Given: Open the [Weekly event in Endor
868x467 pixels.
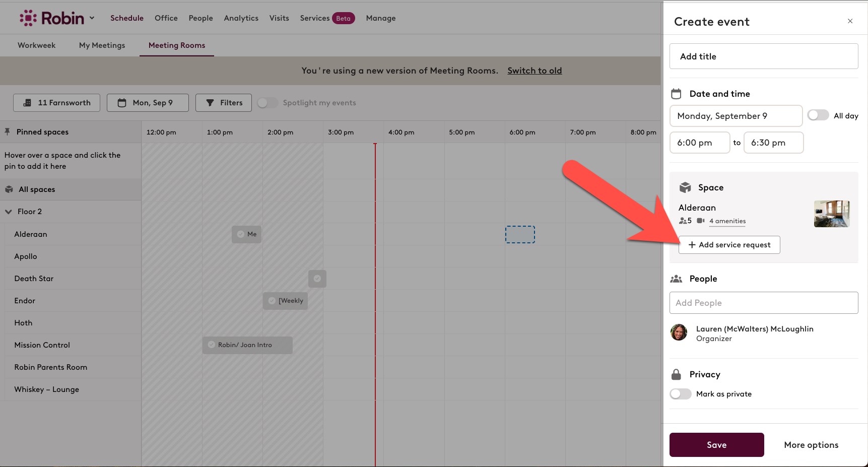Looking at the screenshot, I should (x=285, y=301).
